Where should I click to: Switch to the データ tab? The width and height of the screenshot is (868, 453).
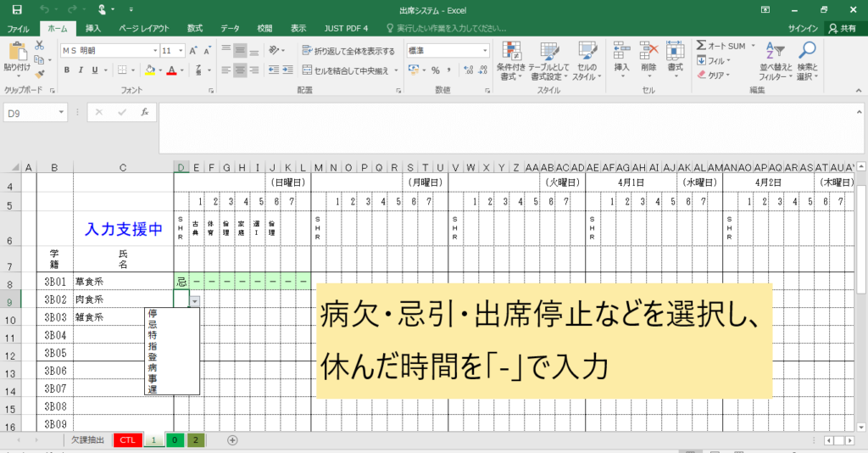230,28
